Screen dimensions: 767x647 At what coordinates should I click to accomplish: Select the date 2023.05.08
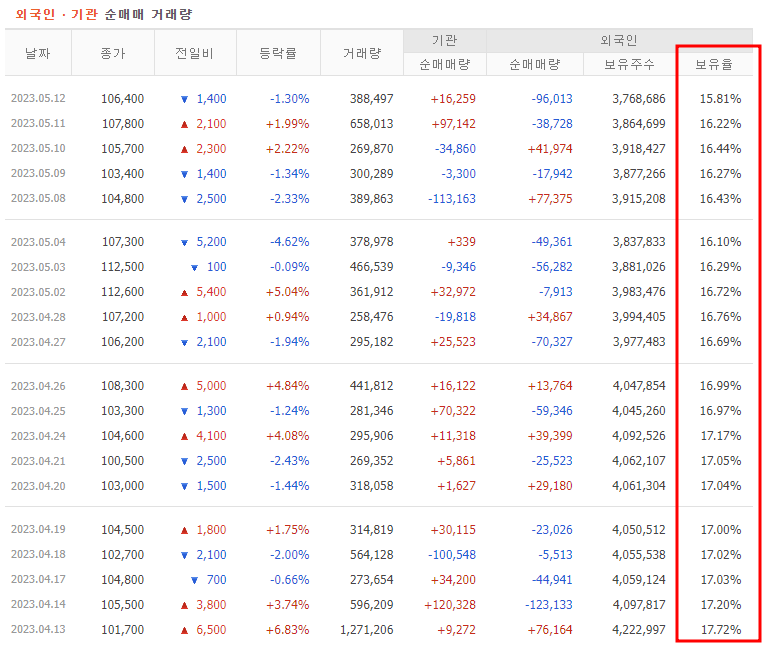(x=38, y=198)
